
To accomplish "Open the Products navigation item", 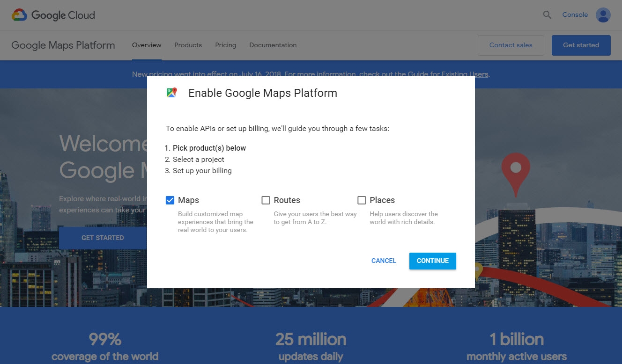I will 188,45.
